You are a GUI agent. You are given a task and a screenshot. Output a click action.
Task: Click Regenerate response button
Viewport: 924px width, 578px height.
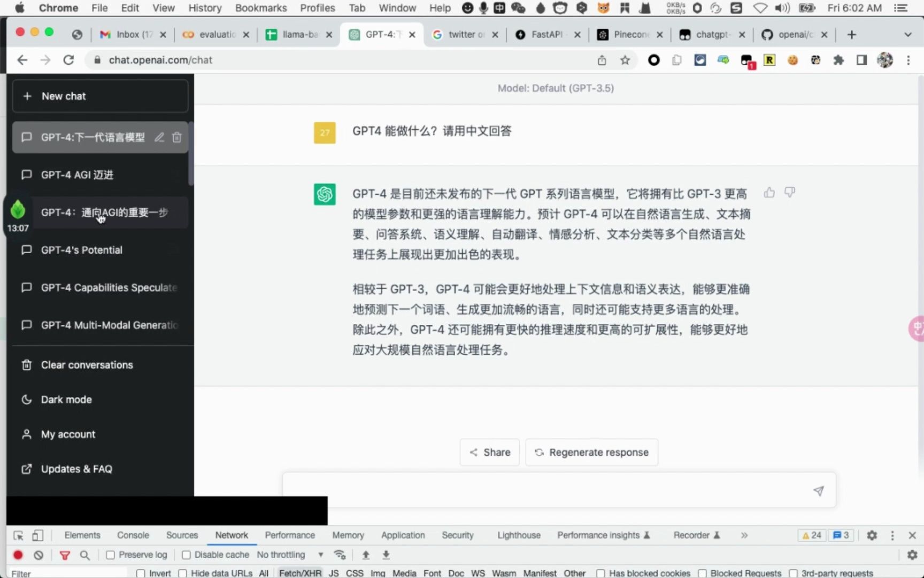click(592, 452)
